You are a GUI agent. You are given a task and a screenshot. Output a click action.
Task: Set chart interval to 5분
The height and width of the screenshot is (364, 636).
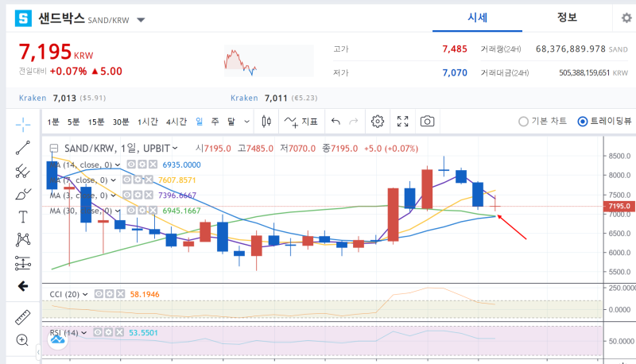(x=73, y=122)
